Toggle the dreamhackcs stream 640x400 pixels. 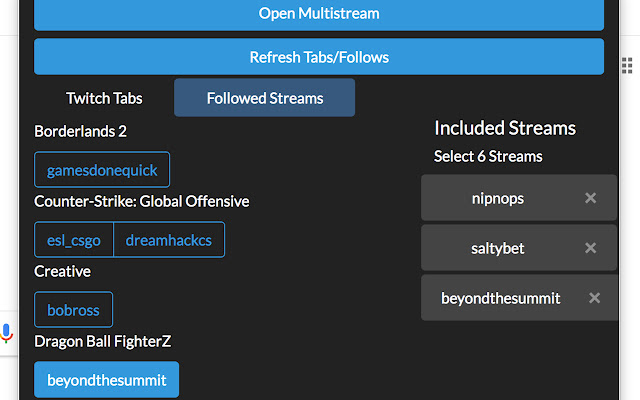pos(169,240)
